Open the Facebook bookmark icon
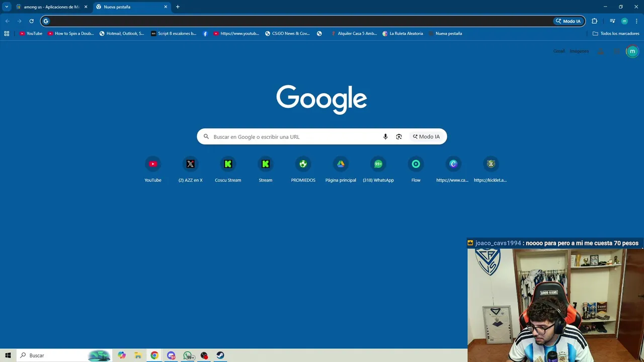The width and height of the screenshot is (644, 362). [205, 34]
